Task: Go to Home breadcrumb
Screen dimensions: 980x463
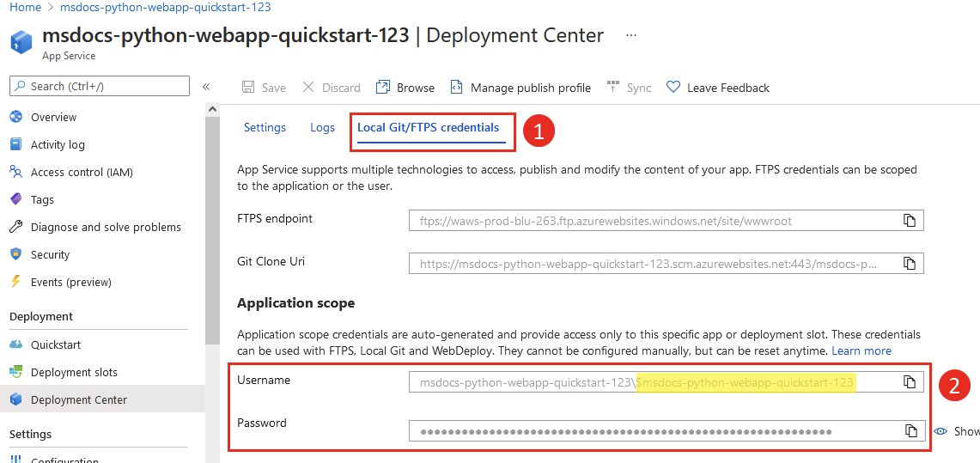Action: [x=24, y=8]
